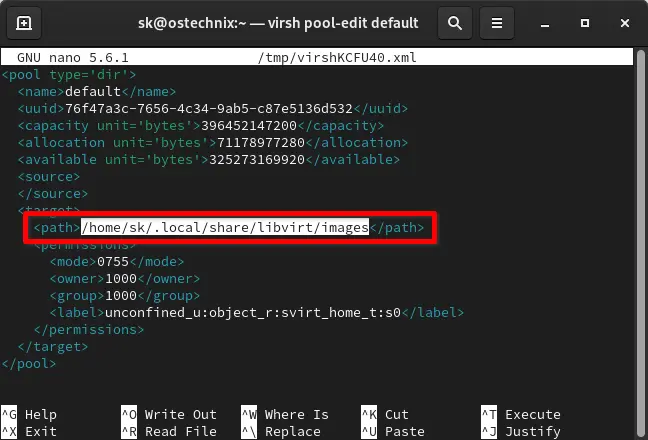Minimize the terminal window

(545, 24)
